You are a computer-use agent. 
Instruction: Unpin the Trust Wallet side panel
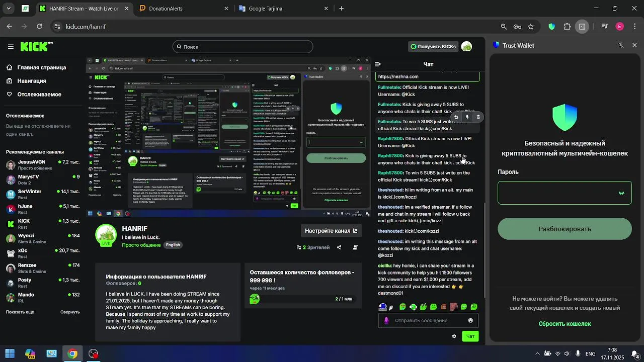621,45
